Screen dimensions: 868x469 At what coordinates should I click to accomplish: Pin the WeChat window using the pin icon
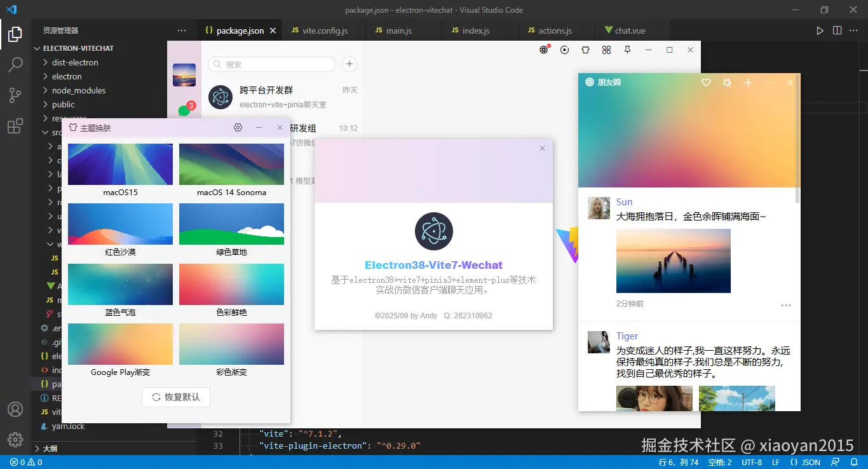627,50
